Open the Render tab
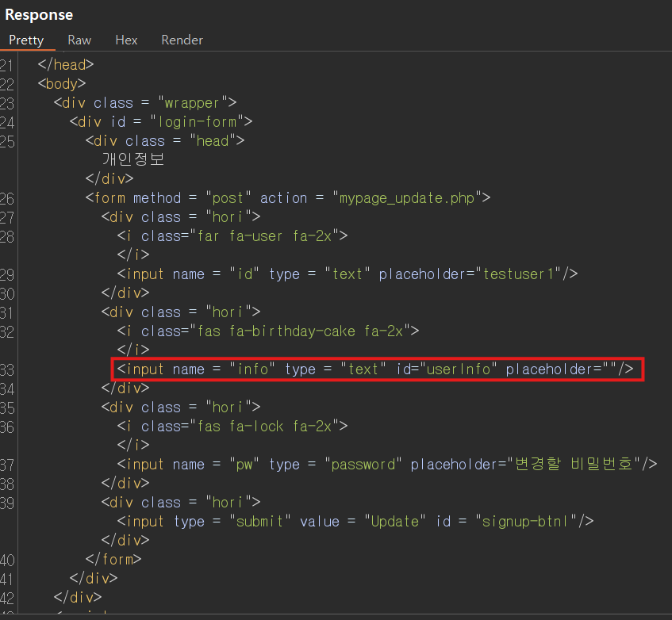Screen dimensions: 672x620 [x=182, y=40]
